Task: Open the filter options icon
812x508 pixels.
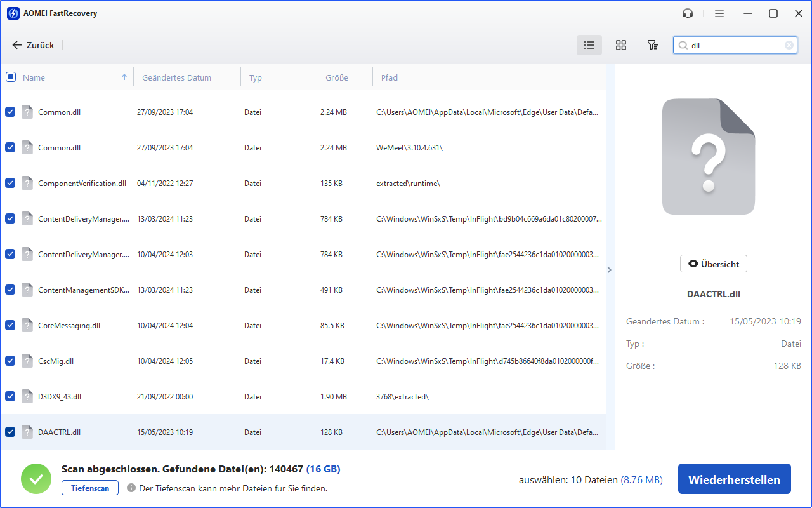Action: (x=652, y=45)
